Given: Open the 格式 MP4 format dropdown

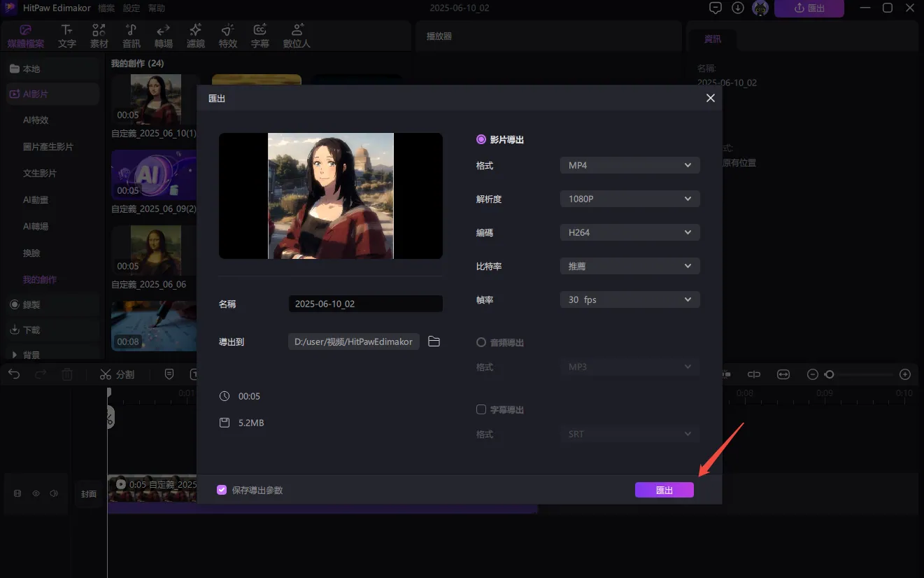Looking at the screenshot, I should coord(630,165).
